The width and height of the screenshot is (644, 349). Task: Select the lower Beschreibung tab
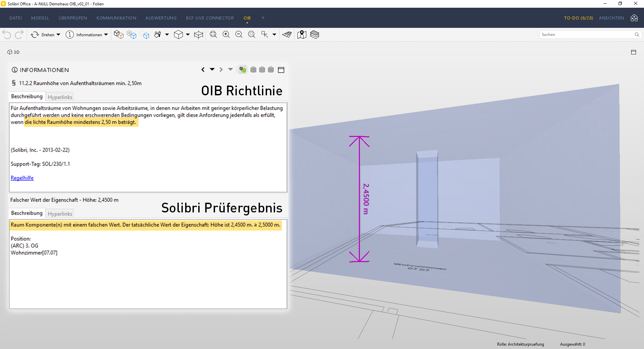[27, 213]
